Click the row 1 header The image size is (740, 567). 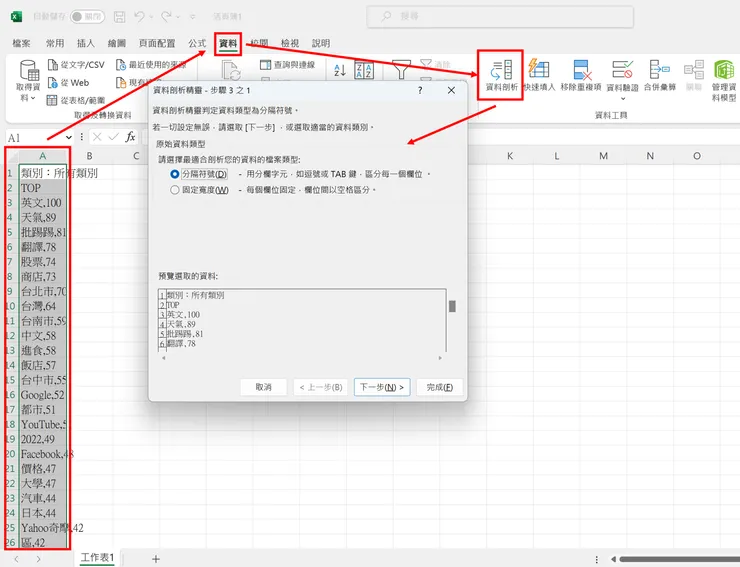[x=11, y=173]
